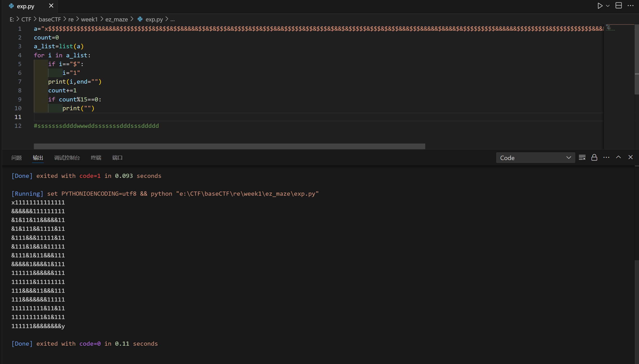
Task: Open the Code output channel dropdown
Action: [x=535, y=157]
